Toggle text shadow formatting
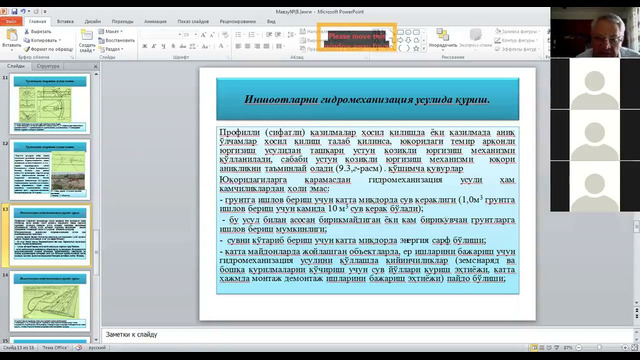Viewport: 640px width, 360px height. click(173, 47)
